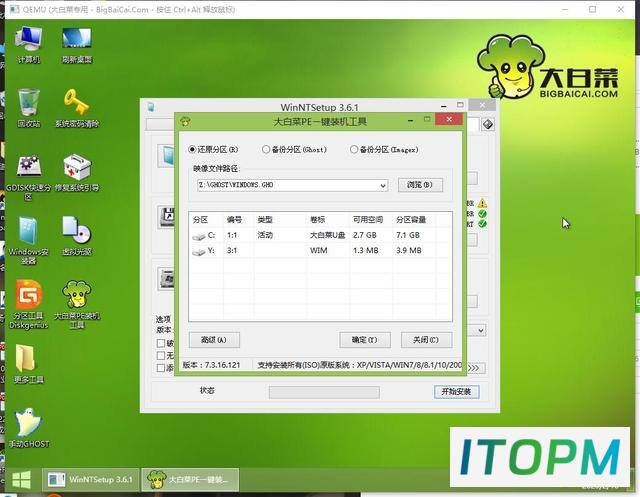Click the Close (C) button

click(426, 340)
